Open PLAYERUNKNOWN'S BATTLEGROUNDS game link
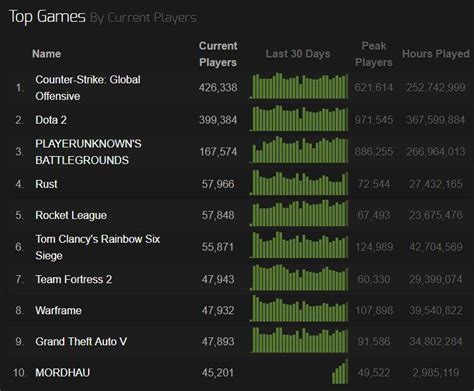Viewport: 474px width, 391px height. pos(88,152)
